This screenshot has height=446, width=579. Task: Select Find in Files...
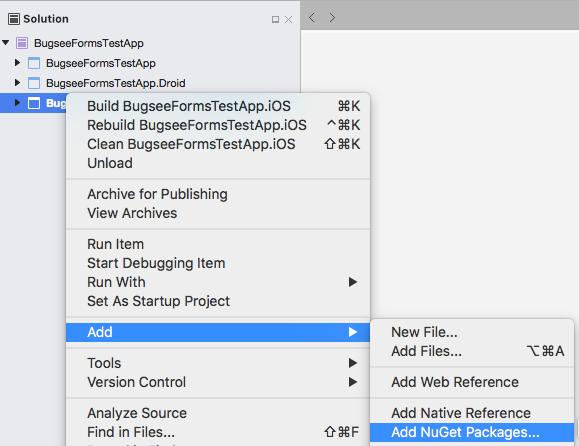218,432
